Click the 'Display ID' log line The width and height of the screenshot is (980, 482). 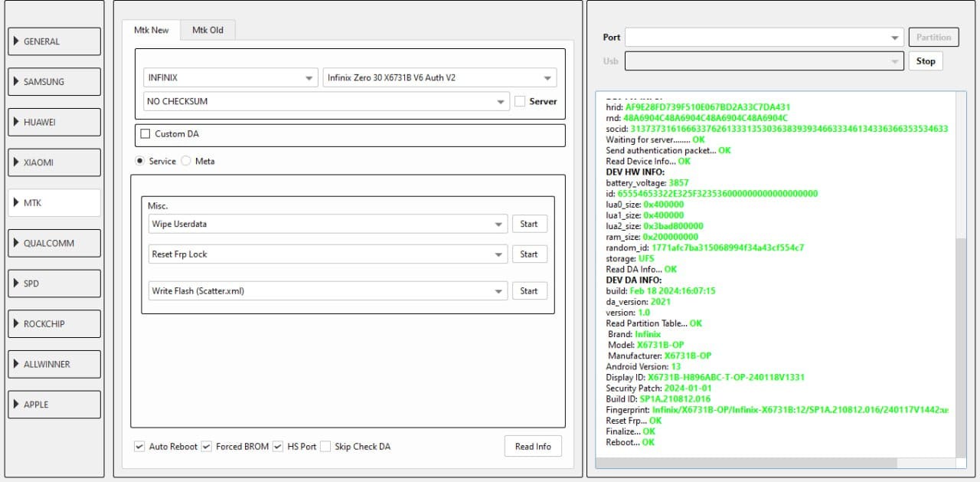click(x=705, y=378)
